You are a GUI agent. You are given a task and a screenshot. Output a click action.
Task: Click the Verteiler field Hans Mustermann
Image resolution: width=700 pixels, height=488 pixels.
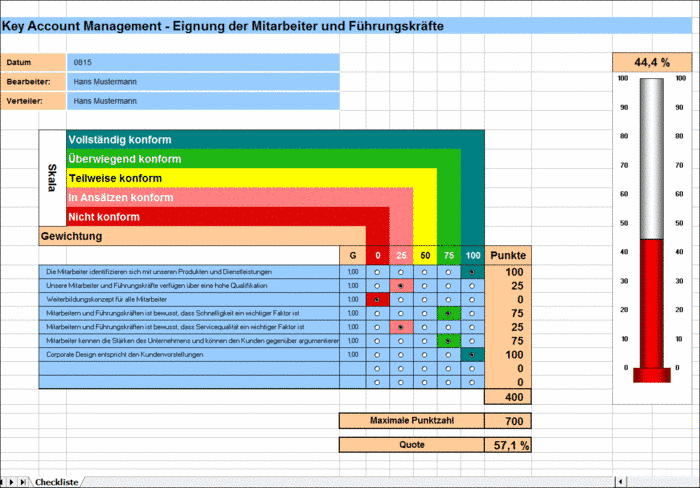click(203, 101)
